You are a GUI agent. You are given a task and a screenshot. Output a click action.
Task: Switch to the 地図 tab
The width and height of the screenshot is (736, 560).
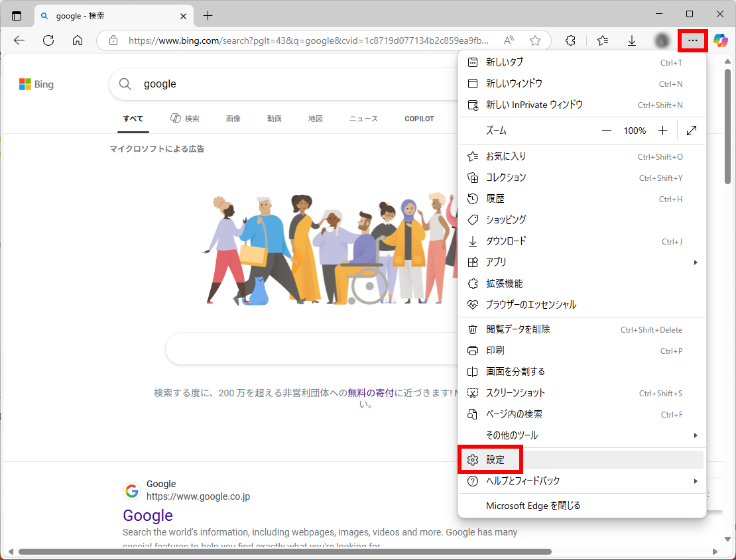coord(316,119)
